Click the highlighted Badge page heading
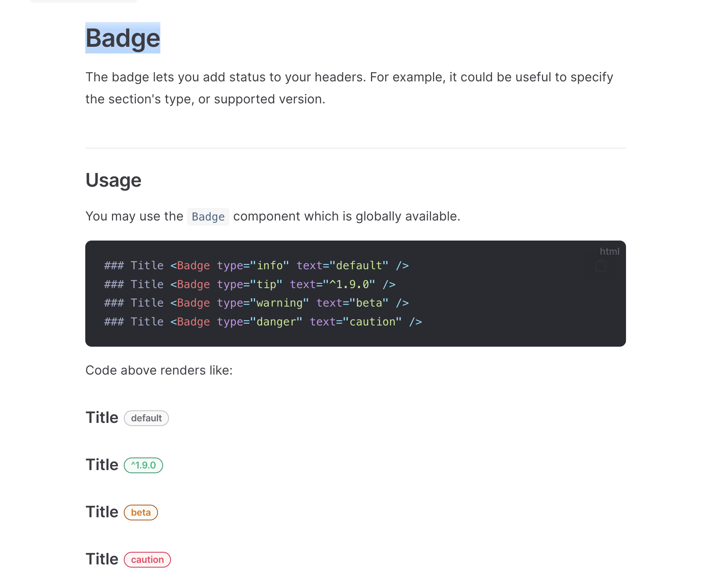Viewport: 705px width, 588px height. pos(123,38)
